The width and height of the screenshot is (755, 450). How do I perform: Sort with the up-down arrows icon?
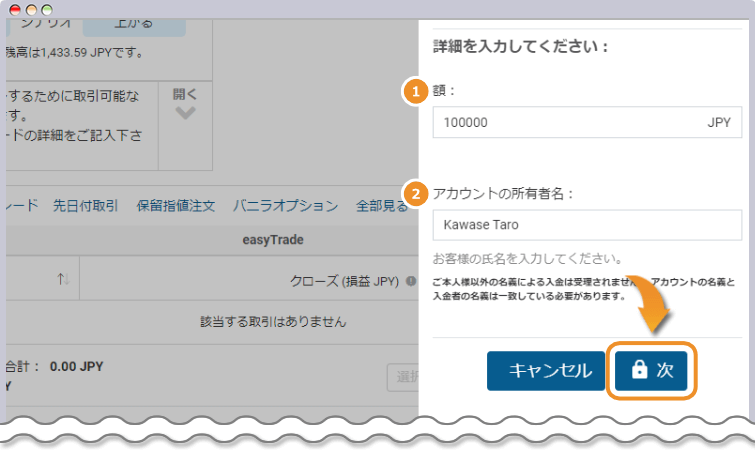pyautogui.click(x=63, y=279)
